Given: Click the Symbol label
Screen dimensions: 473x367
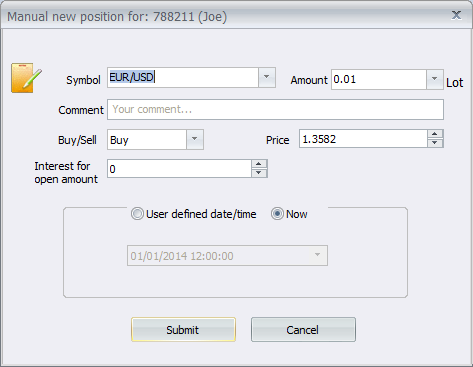Looking at the screenshot, I should click(x=83, y=80).
